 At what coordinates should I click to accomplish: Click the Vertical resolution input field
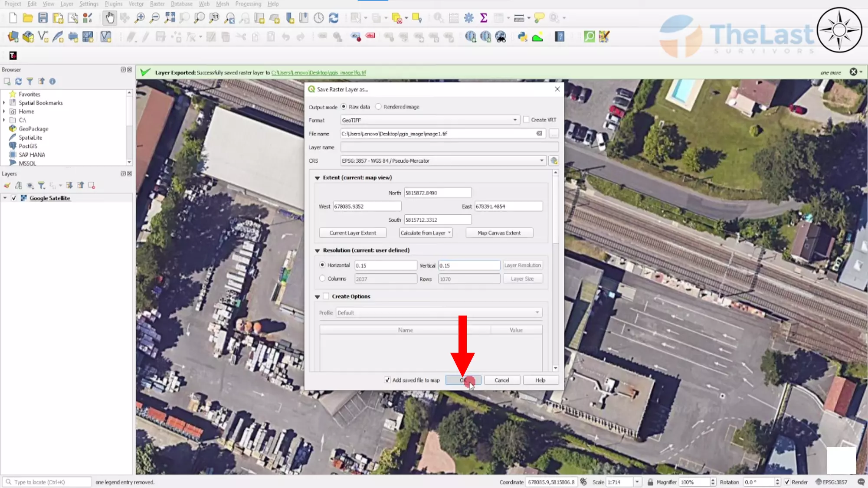coord(469,265)
